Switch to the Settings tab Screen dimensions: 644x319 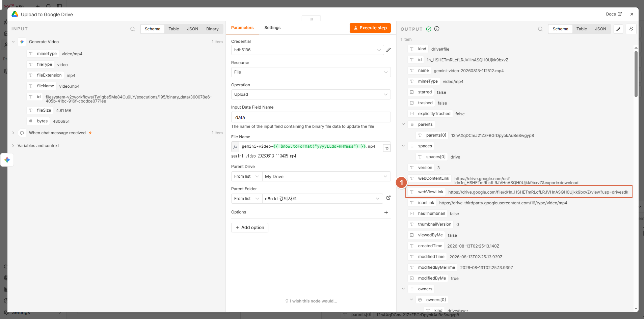point(272,28)
